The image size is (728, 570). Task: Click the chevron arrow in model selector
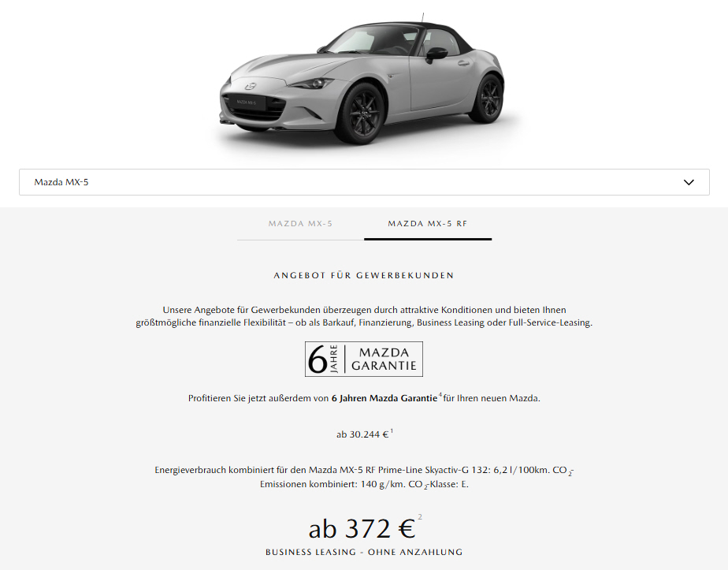[689, 182]
